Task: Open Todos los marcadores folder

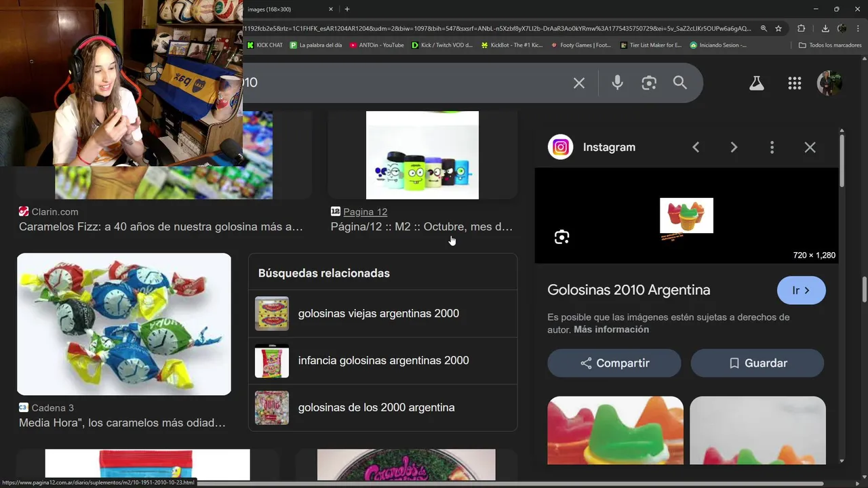Action: (x=830, y=45)
